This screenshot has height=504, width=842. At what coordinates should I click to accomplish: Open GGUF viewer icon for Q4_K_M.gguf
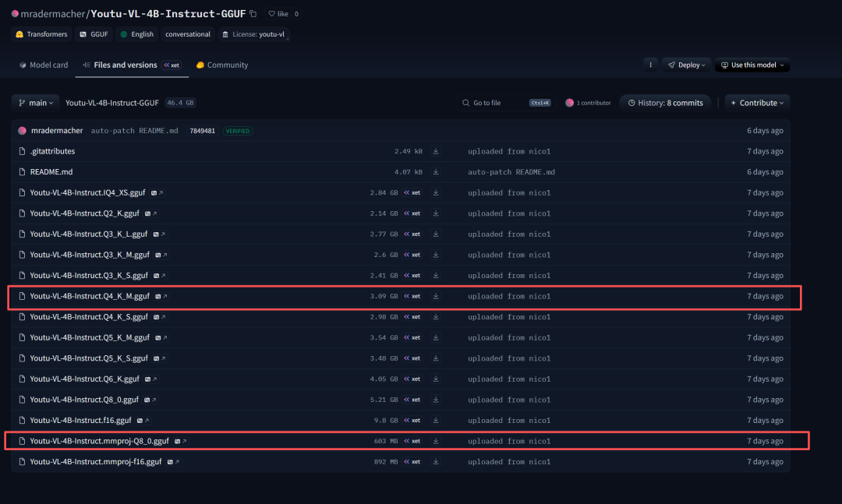161,296
